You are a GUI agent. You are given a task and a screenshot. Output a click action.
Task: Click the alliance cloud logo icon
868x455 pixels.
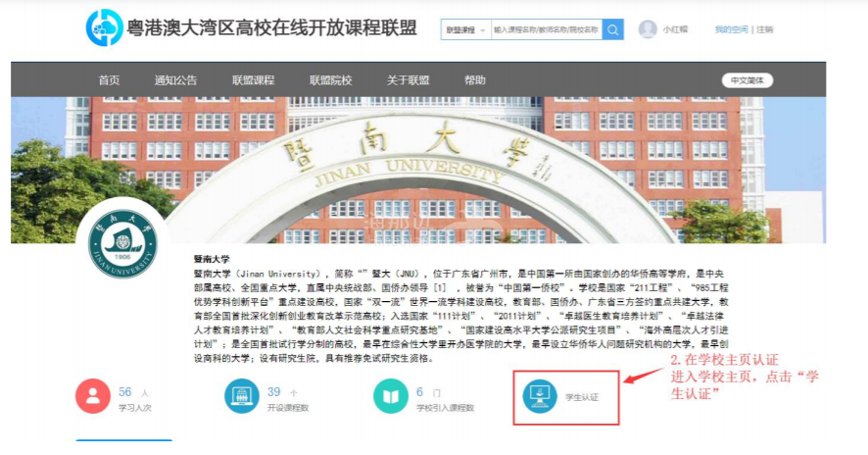(x=104, y=27)
